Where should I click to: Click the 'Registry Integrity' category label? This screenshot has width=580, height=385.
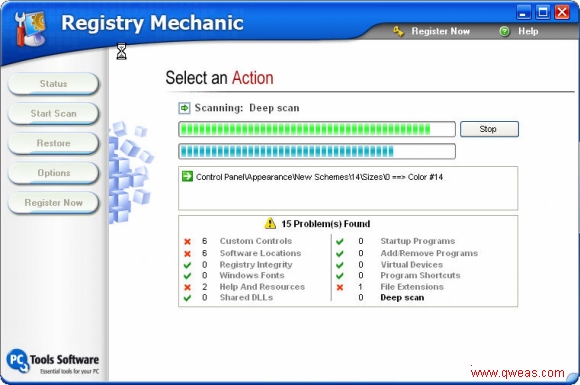pos(256,265)
